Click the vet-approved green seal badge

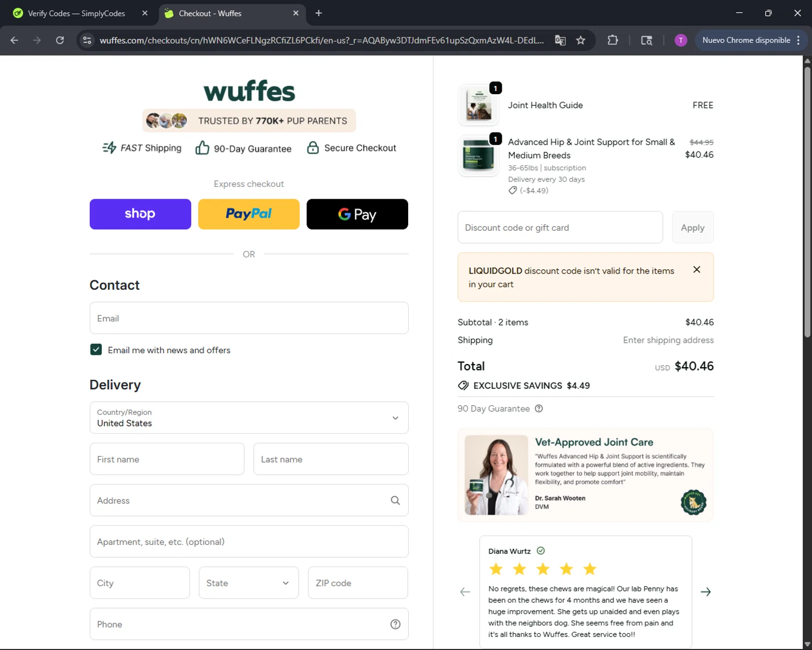pyautogui.click(x=693, y=502)
